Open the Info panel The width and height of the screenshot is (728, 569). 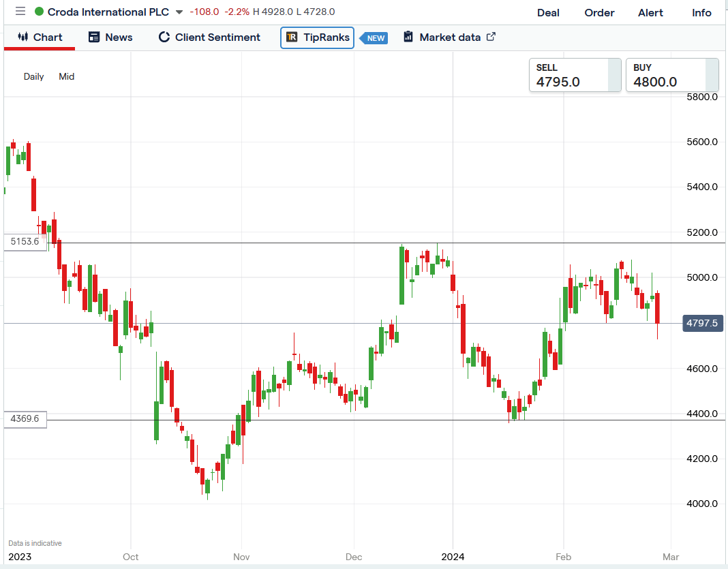pyautogui.click(x=701, y=13)
